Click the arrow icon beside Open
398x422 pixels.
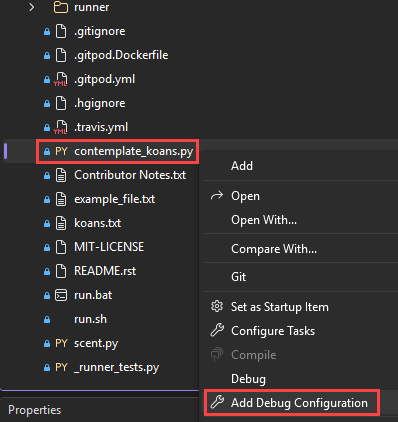click(x=217, y=195)
